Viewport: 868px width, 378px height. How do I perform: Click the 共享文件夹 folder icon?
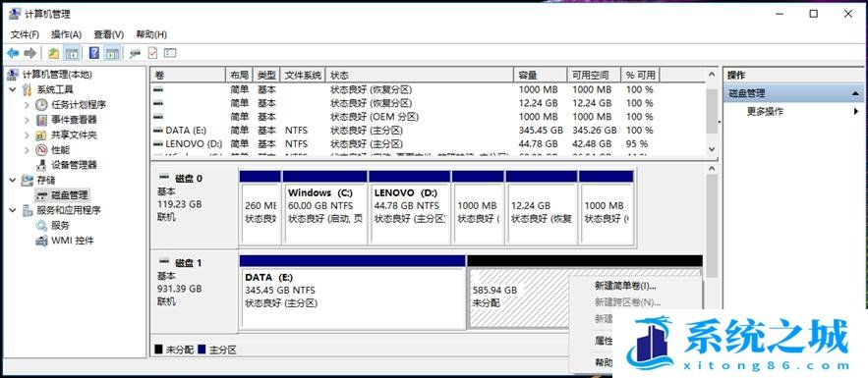coord(41,135)
